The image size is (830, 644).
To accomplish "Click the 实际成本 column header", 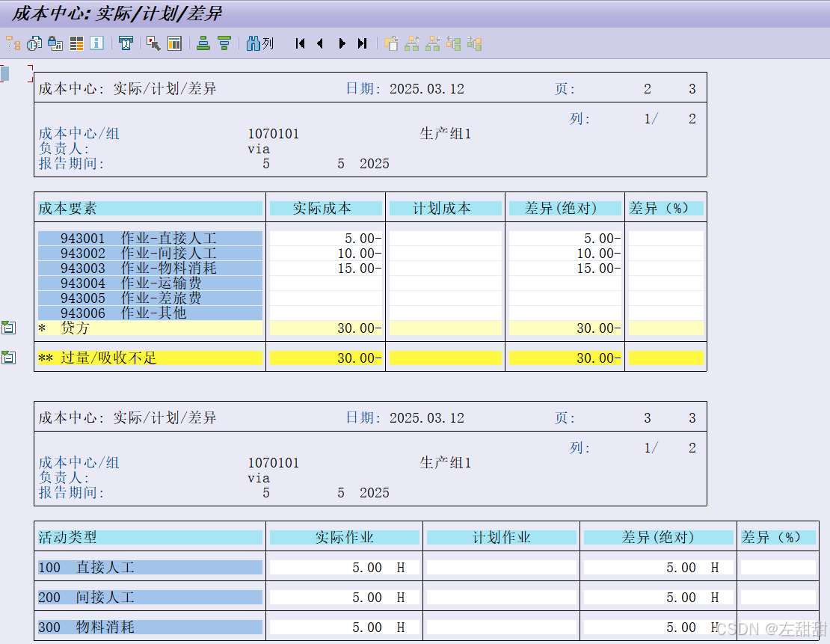I will pyautogui.click(x=326, y=208).
